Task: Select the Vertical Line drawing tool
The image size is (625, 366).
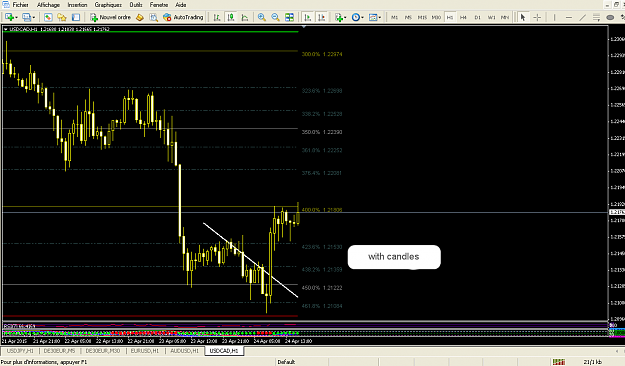Action: point(554,17)
